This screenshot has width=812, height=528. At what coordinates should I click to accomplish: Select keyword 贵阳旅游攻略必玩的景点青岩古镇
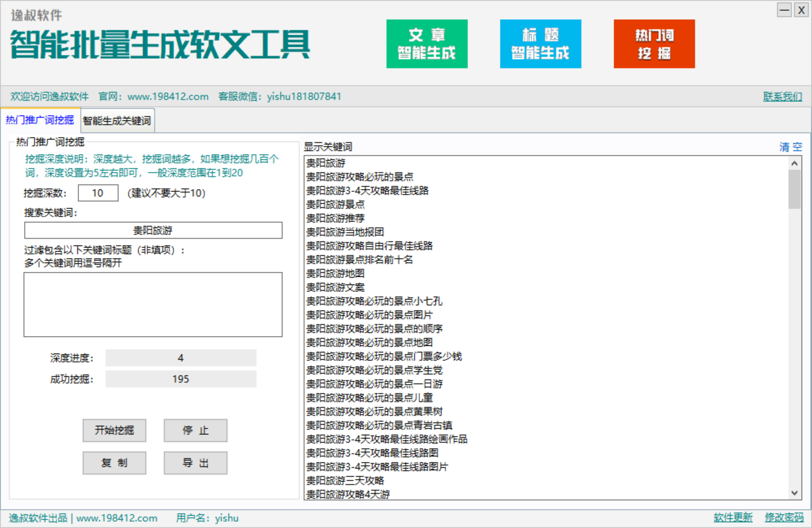pos(379,425)
